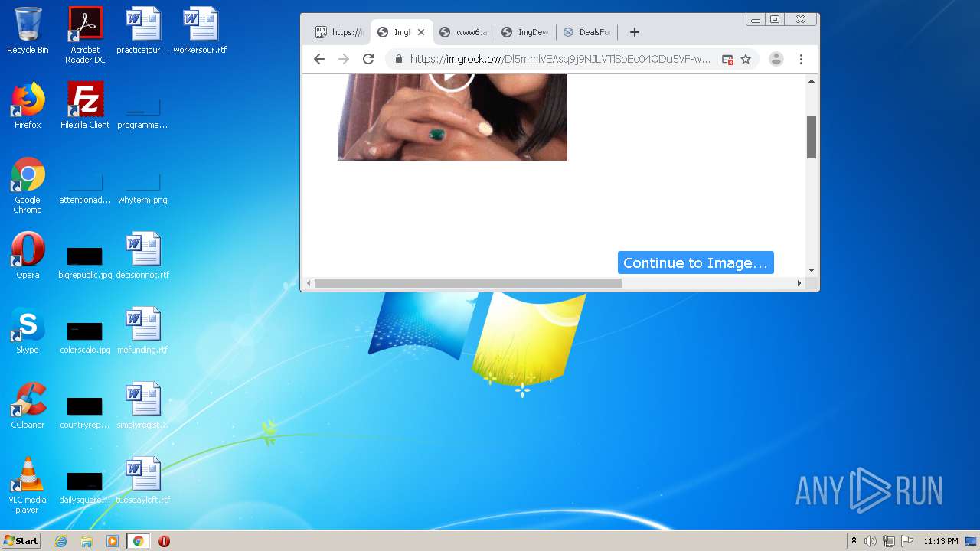
Task: Open media player taskbar icon
Action: pos(113,541)
